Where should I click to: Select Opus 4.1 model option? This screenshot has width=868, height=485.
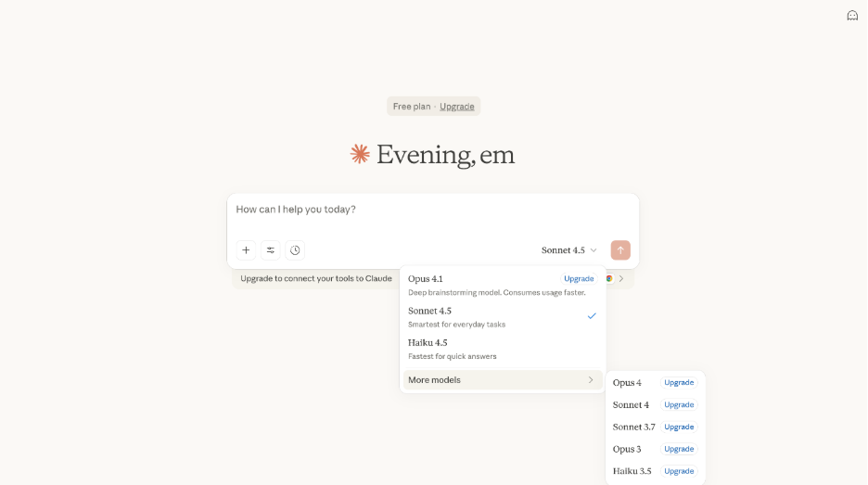coord(502,285)
